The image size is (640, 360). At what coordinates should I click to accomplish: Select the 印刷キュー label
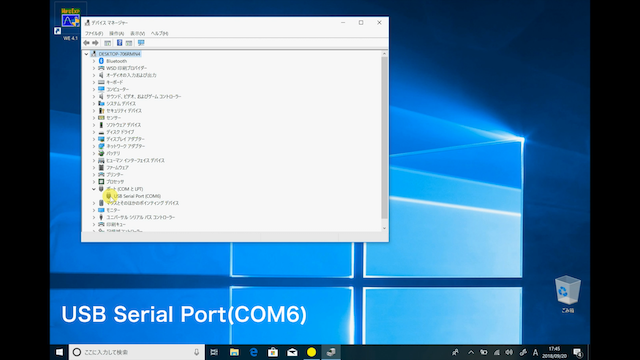(x=116, y=224)
